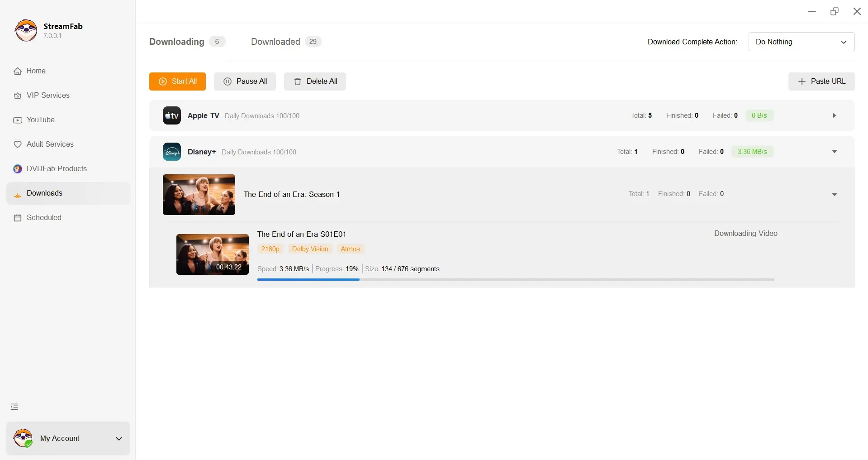Select Downloads in the sidebar

(x=68, y=193)
